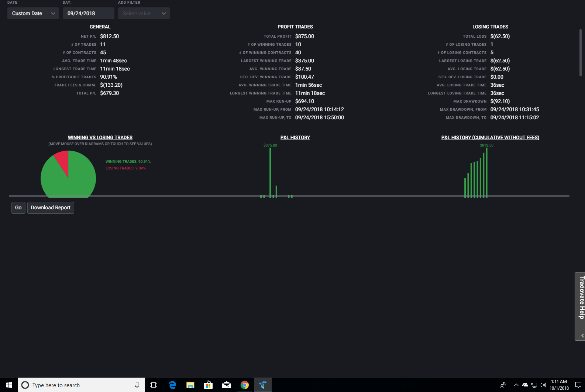Click the vertical scrollbar on right edge

[580, 52]
